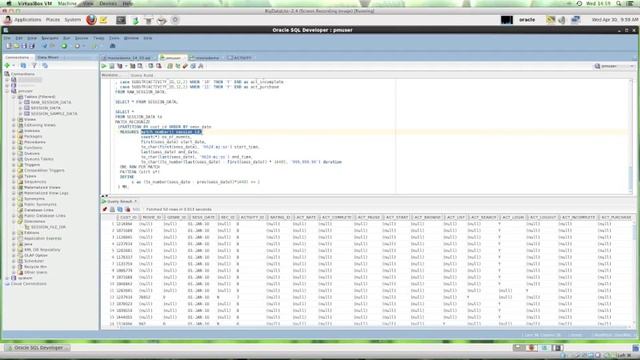Click the SQL History icon in worksheet toolbar
This screenshot has height=360, width=640.
click(193, 66)
